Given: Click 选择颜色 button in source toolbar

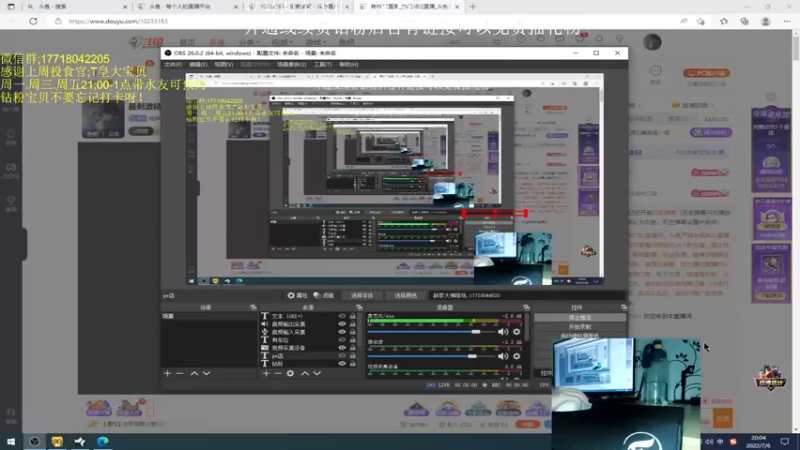Looking at the screenshot, I should click(405, 295).
